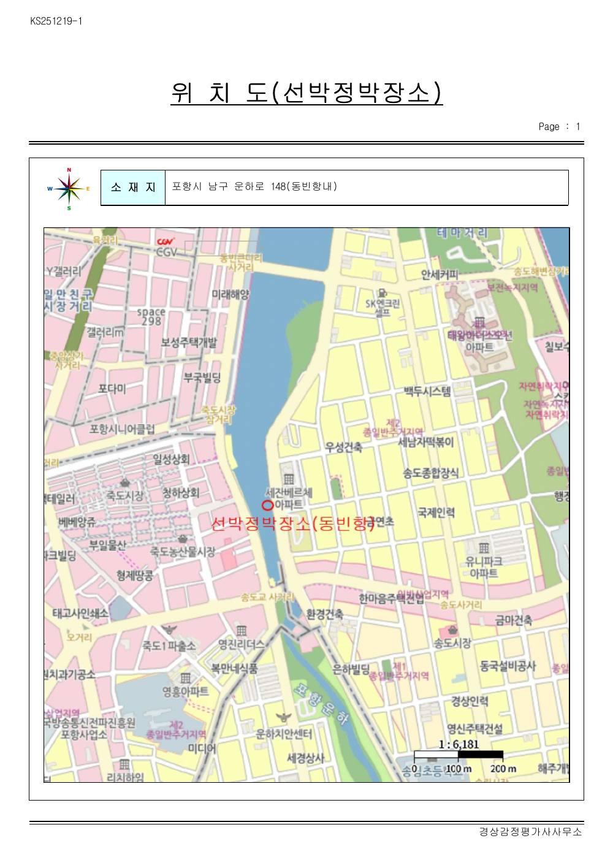Click the 형제땅콩 map label
The height and width of the screenshot is (868, 613).
pos(135,575)
